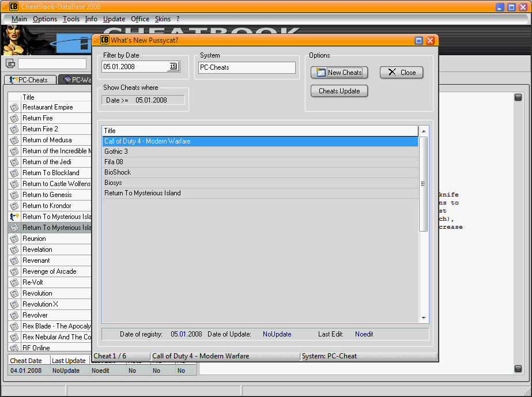
Task: Select BioShock in the dialog list
Action: point(118,172)
